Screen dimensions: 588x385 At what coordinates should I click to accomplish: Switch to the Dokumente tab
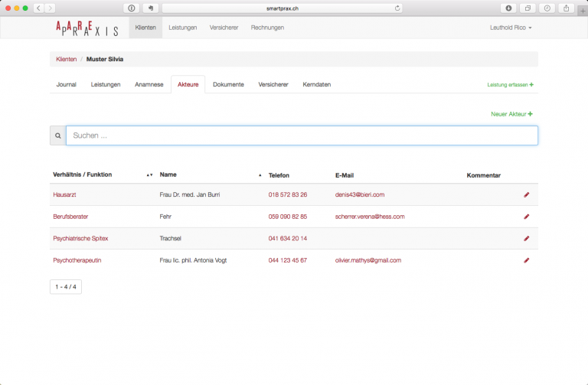tap(228, 84)
